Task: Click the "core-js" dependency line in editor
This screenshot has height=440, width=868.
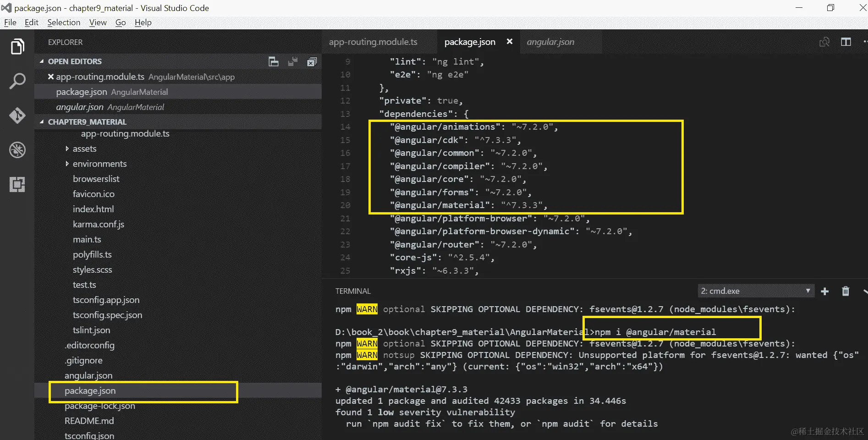Action: pos(442,258)
